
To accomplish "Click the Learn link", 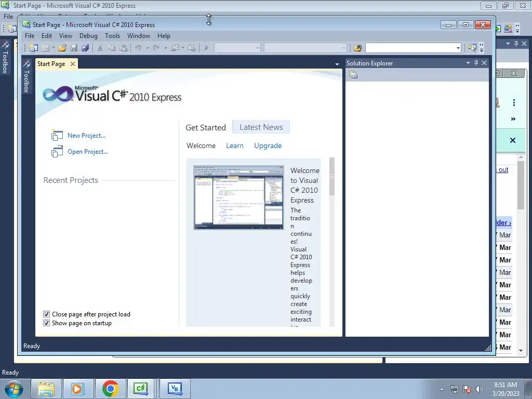I will (235, 145).
